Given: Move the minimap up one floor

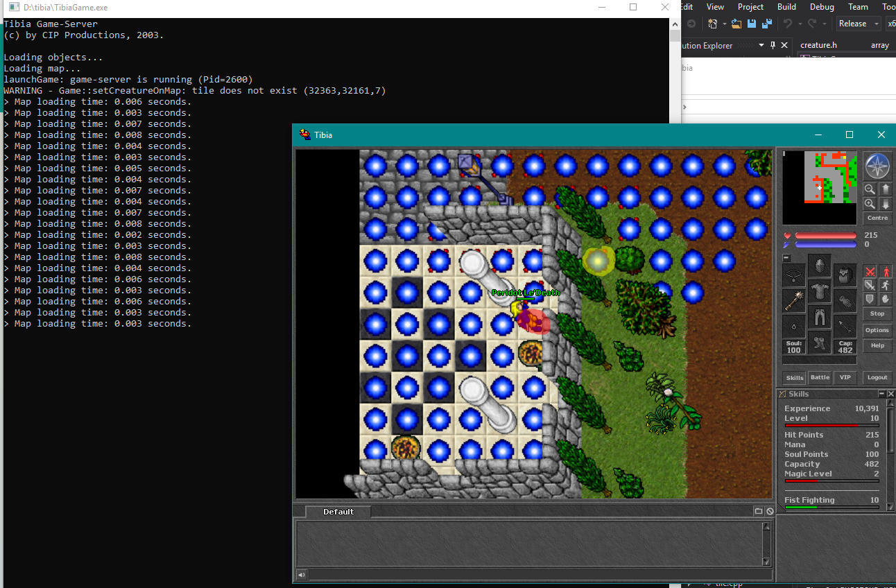Looking at the screenshot, I should pyautogui.click(x=886, y=189).
